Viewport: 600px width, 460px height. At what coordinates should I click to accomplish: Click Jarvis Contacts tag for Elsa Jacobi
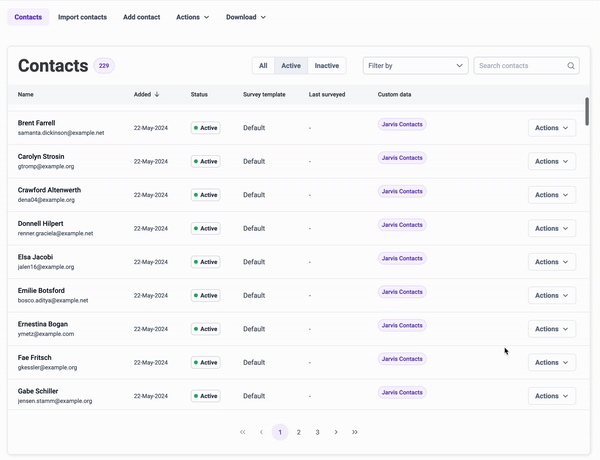click(x=402, y=258)
